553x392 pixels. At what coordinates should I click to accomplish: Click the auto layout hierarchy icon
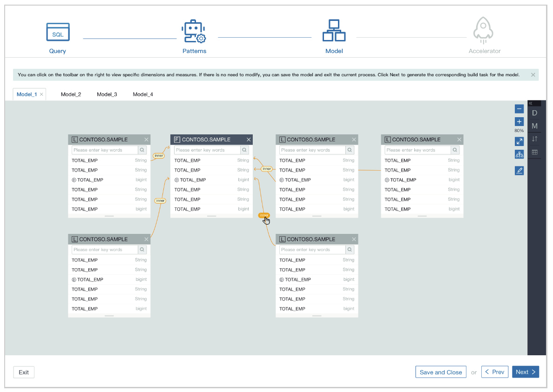(519, 154)
